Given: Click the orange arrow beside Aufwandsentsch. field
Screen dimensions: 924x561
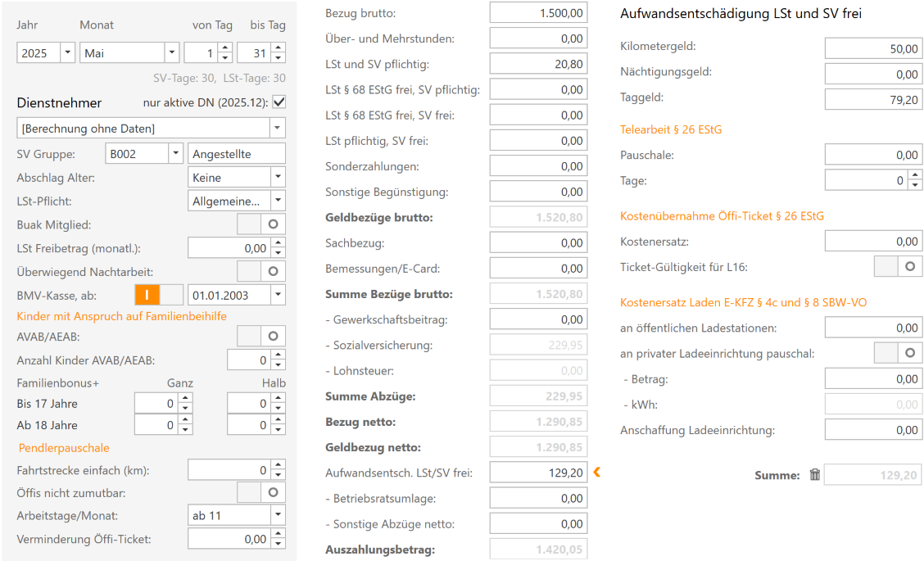Looking at the screenshot, I should (x=597, y=472).
